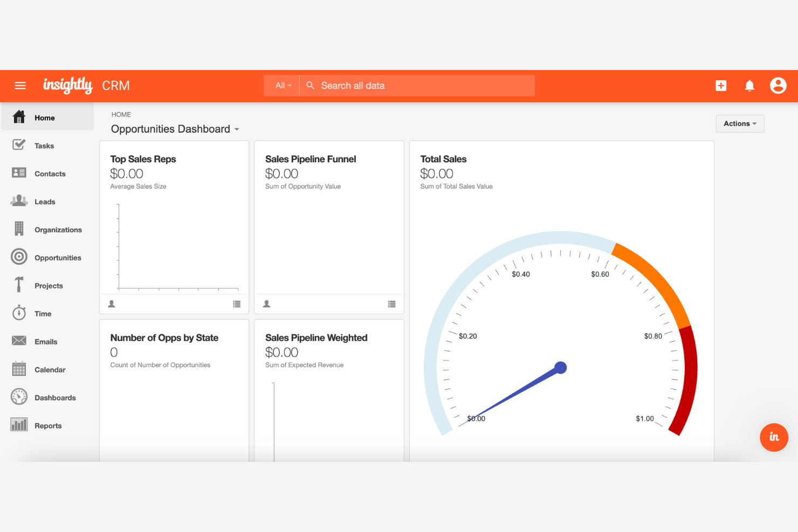The width and height of the screenshot is (798, 532).
Task: Open list view on Top Sales Reps card
Action: click(x=237, y=304)
